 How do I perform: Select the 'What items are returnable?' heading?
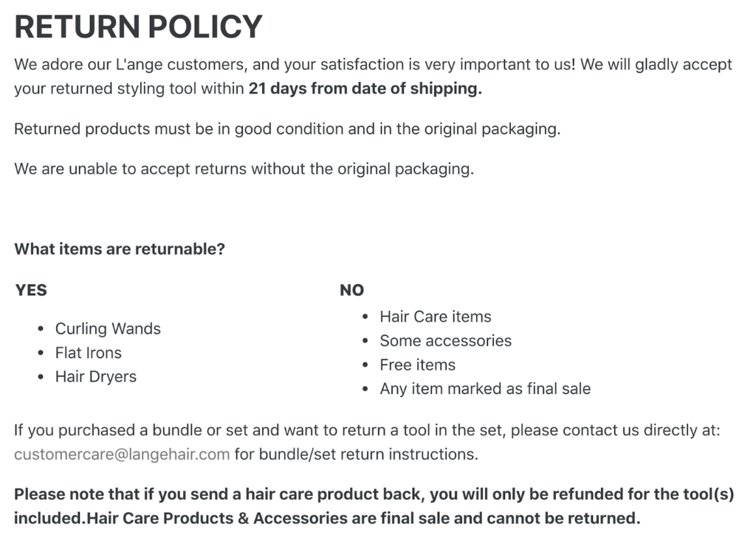pyautogui.click(x=120, y=249)
